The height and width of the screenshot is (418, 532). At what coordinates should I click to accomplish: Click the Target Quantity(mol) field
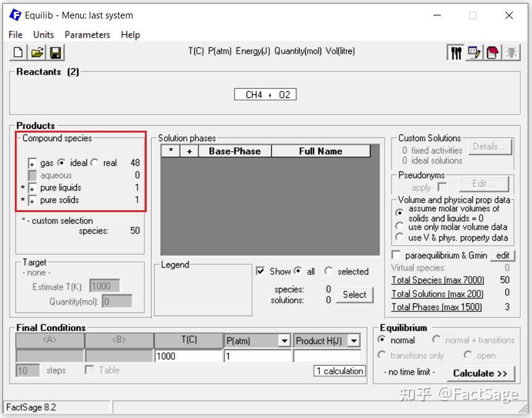(117, 301)
